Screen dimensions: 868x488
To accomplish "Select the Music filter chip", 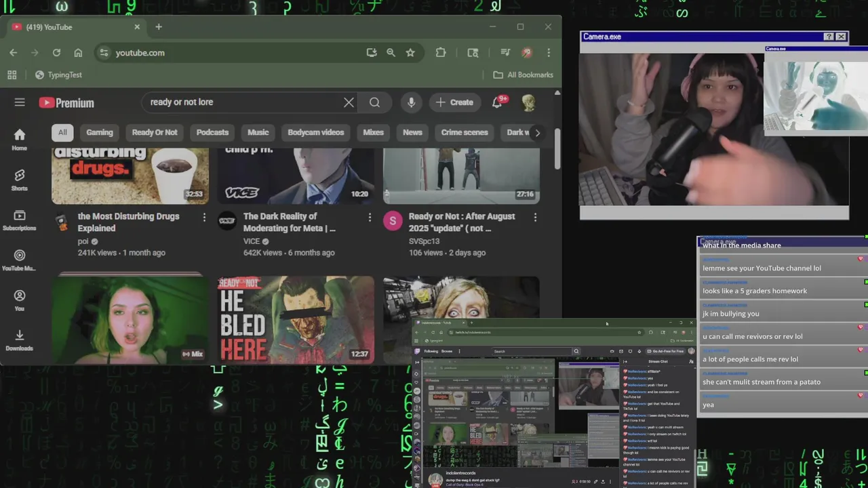I will 258,132.
